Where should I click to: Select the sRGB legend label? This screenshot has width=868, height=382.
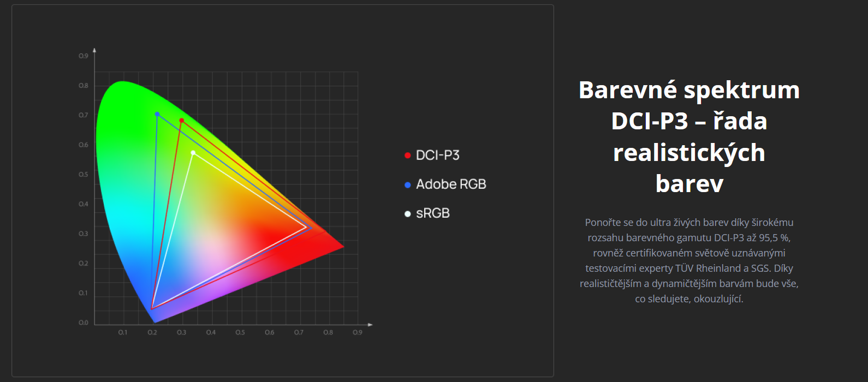pos(433,213)
